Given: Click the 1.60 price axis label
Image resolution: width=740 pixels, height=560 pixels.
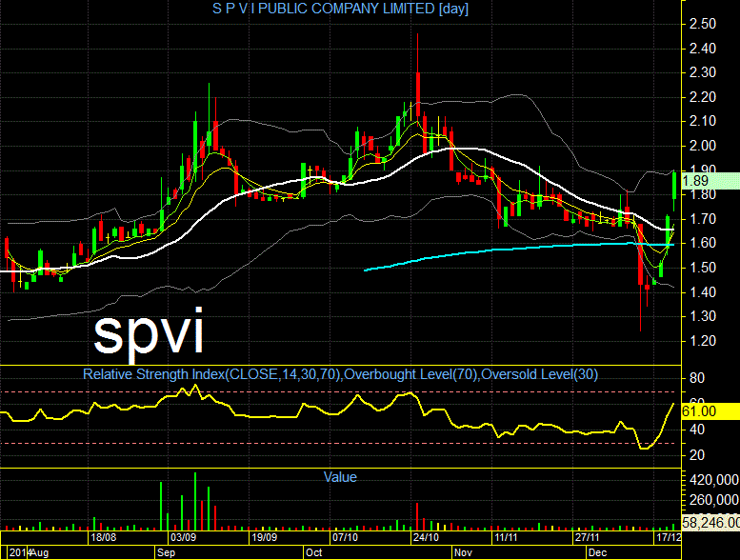Looking at the screenshot, I should pos(703,243).
